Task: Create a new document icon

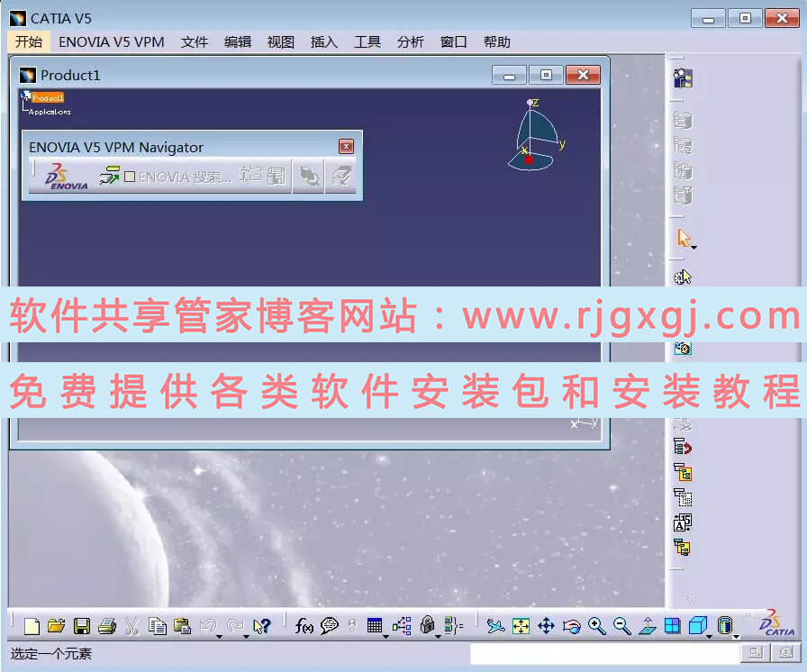Action: pos(32,626)
